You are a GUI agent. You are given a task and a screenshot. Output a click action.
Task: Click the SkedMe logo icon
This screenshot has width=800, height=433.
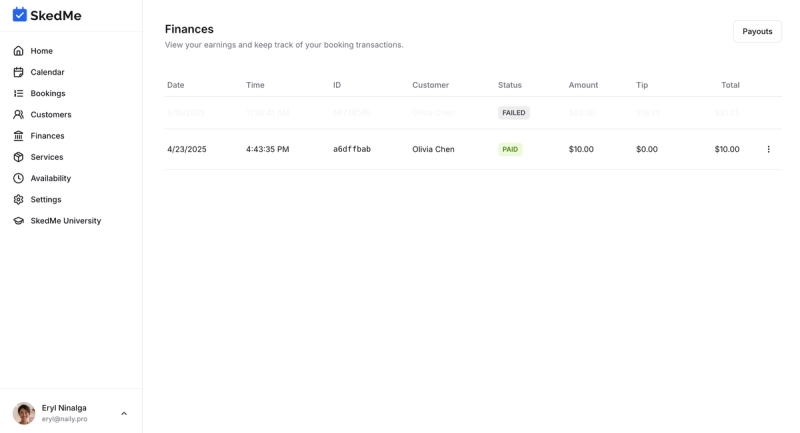pyautogui.click(x=19, y=14)
